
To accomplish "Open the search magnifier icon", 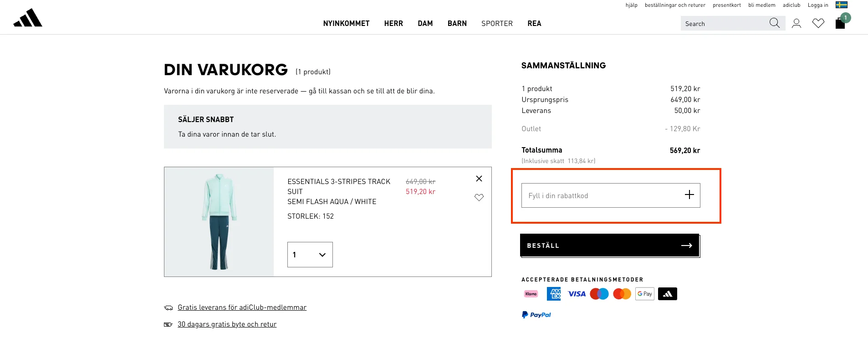I will point(774,23).
